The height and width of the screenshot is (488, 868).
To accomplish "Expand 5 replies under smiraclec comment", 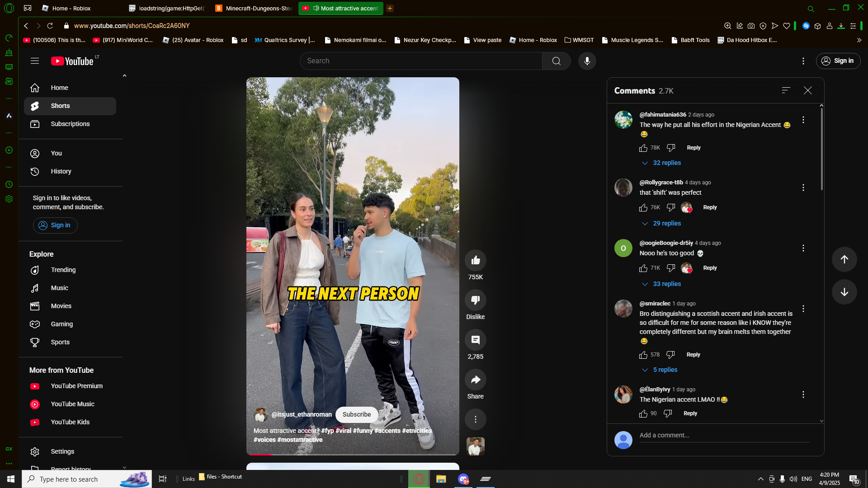I will pyautogui.click(x=660, y=370).
